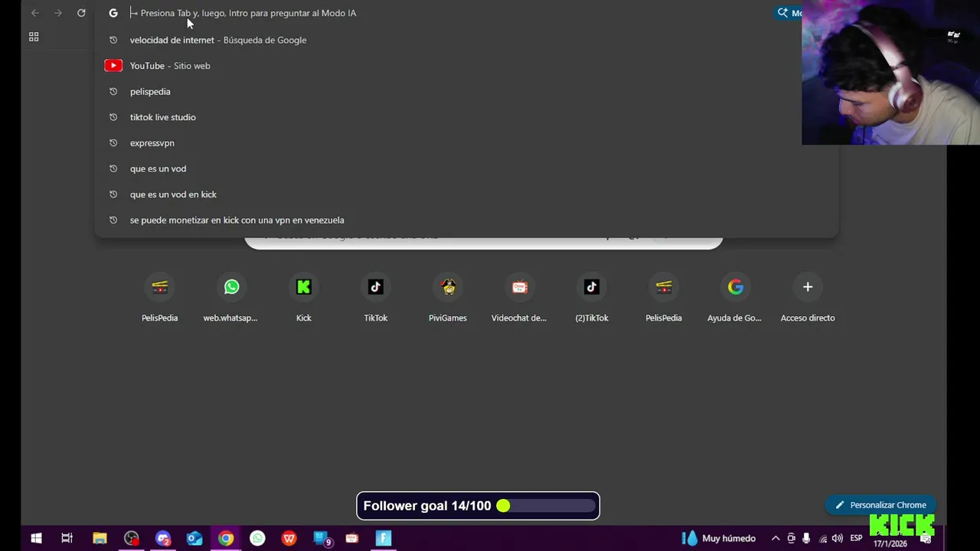The image size is (980, 551).
Task: Open the Videochat de... shortcut tile
Action: 519,297
